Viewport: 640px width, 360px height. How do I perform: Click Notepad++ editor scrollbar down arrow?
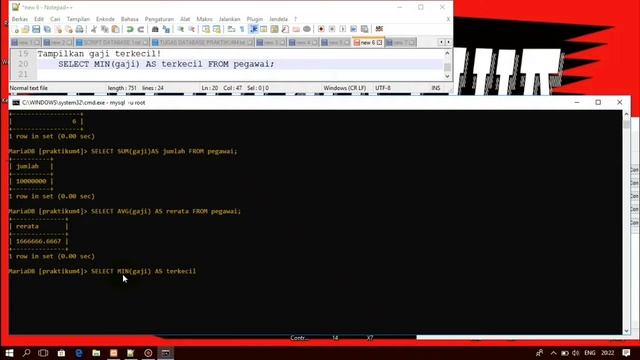[x=447, y=76]
